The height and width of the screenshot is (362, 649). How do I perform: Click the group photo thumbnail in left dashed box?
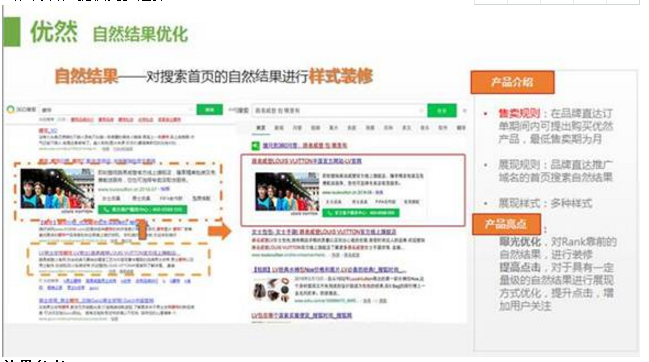(x=57, y=189)
